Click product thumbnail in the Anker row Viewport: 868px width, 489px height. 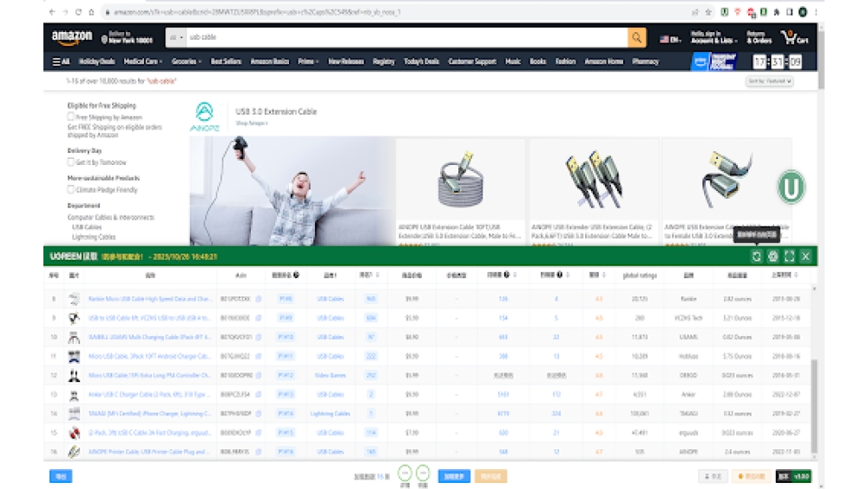coord(74,395)
